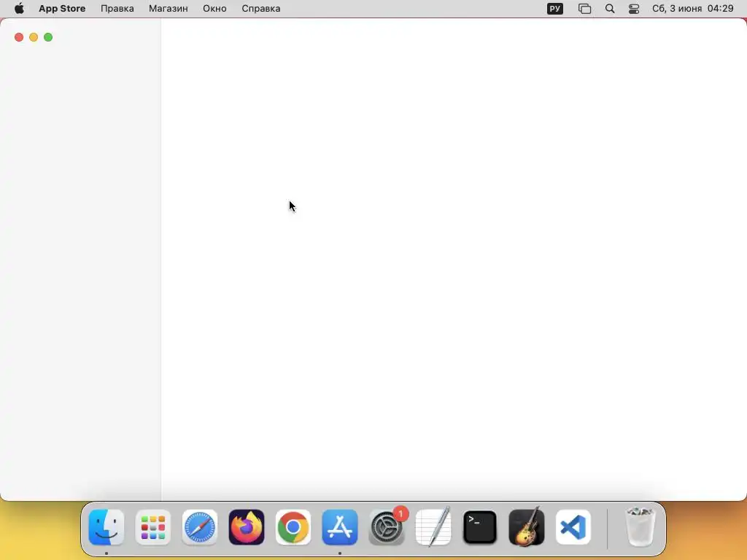
Task: Launch Google Chrome from the Dock
Action: [293, 527]
